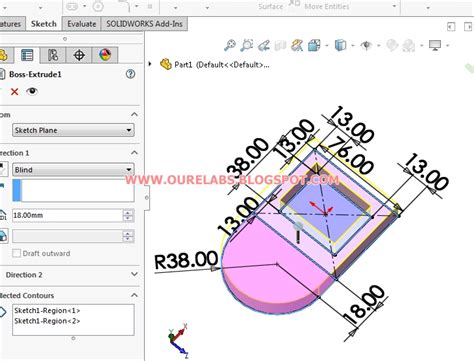Click the right panel-expand arrow at top right
474x361 pixels.
tap(467, 27)
